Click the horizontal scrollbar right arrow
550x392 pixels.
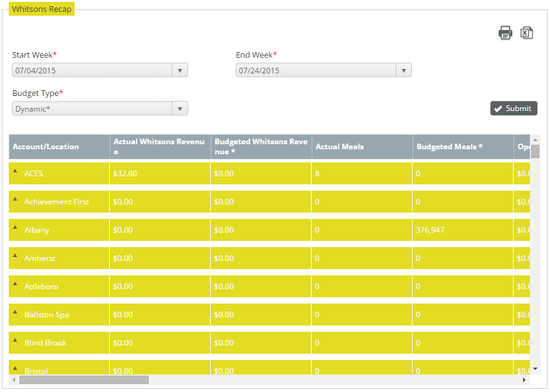tap(524, 379)
